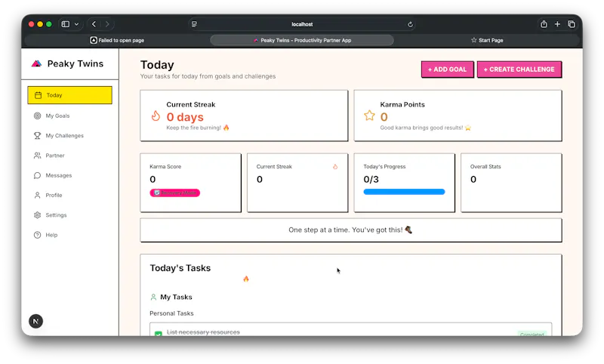The image size is (604, 364).
Task: Click the Safari share icon
Action: click(x=544, y=24)
